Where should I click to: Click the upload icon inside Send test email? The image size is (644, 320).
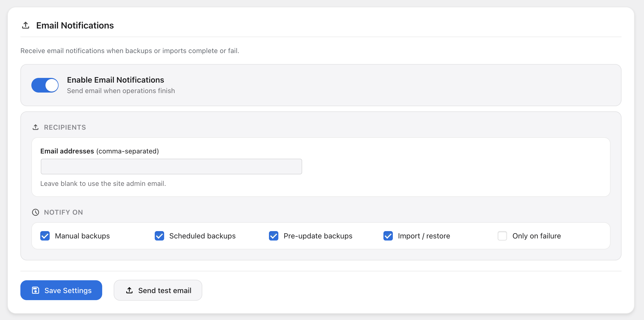[x=130, y=290]
